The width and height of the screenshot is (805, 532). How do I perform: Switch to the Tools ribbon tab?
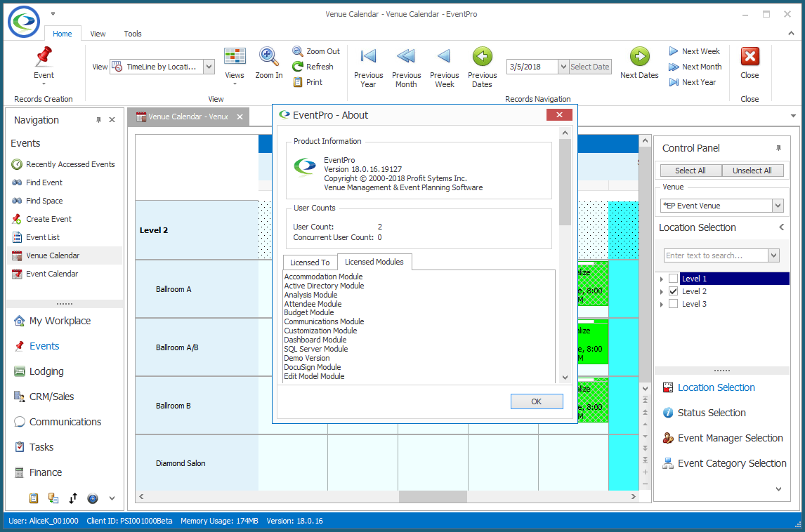(x=133, y=34)
